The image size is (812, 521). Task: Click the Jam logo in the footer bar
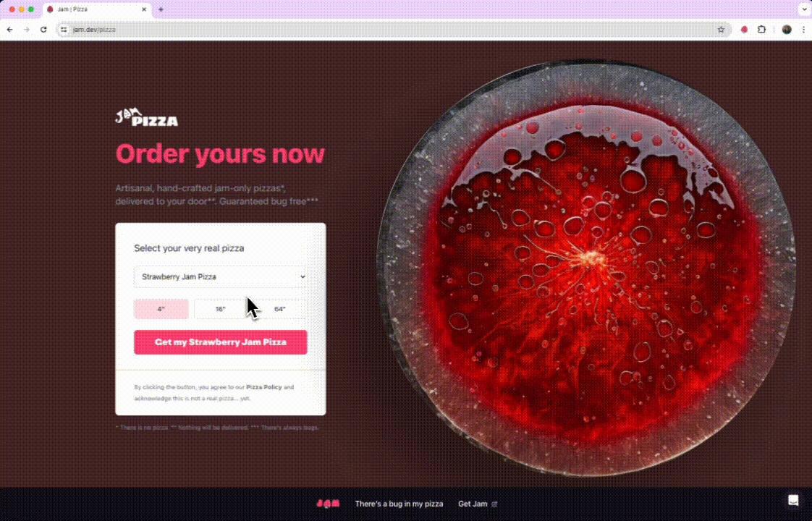[329, 504]
